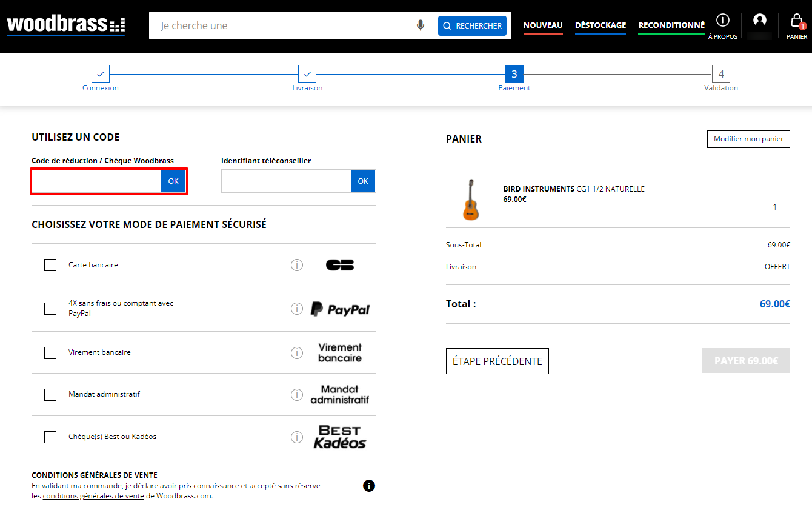This screenshot has width=812, height=527.
Task: Click info icon next to PayPal option
Action: click(x=297, y=309)
